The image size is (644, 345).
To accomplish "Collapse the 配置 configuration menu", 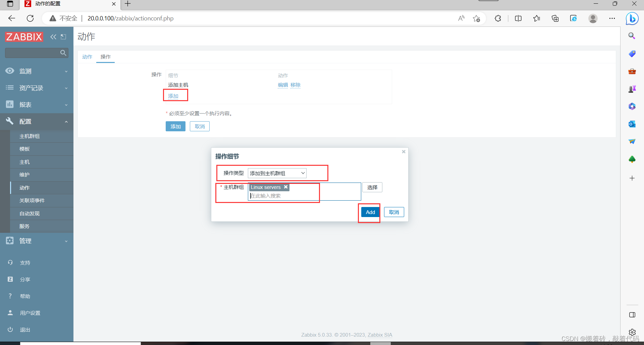I will click(37, 121).
